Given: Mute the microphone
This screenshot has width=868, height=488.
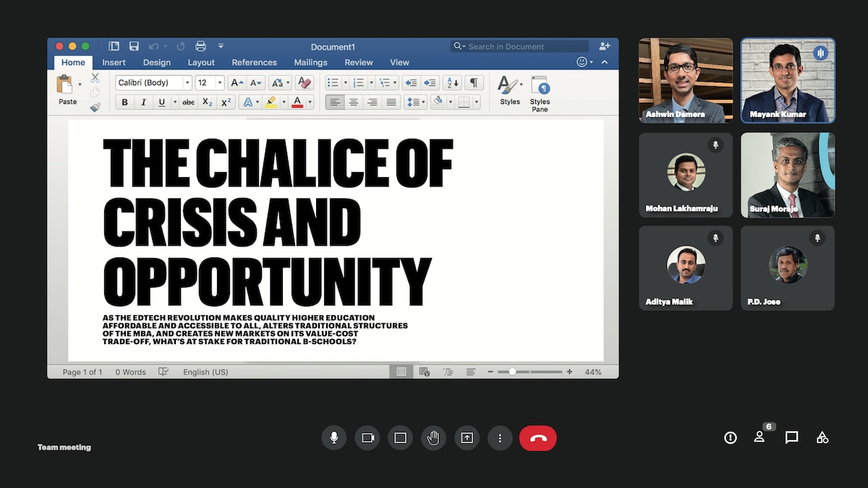Looking at the screenshot, I should point(333,437).
